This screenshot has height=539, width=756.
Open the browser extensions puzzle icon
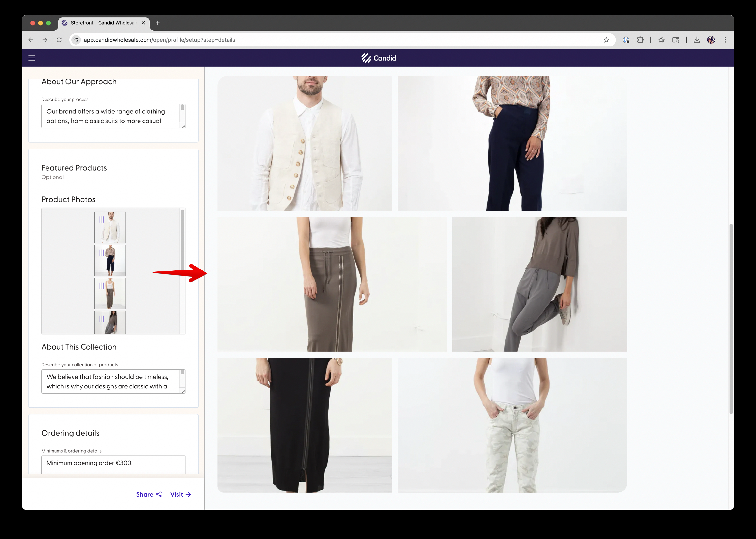[x=640, y=40]
